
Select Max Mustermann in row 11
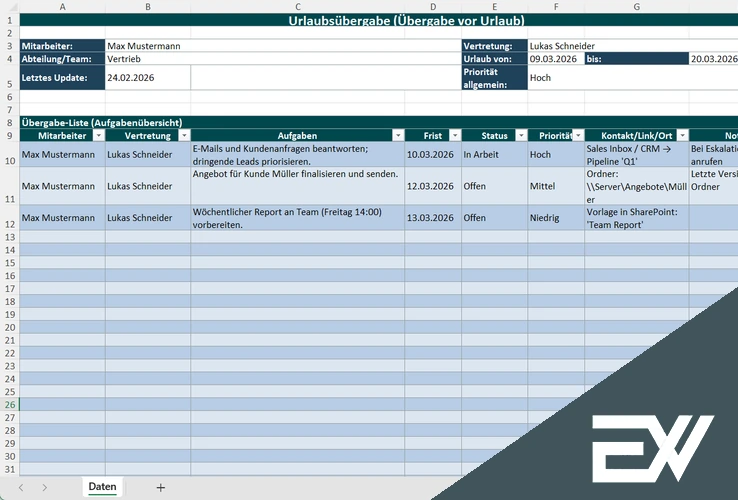pyautogui.click(x=63, y=186)
